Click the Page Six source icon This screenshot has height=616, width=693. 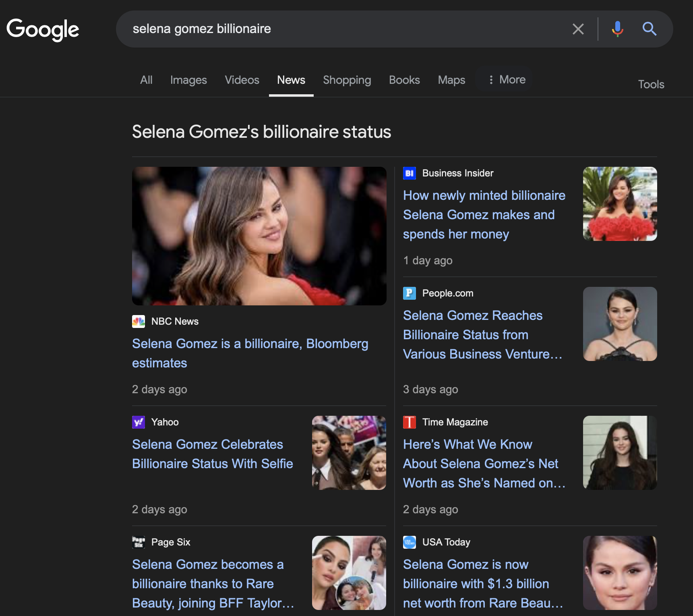139,542
